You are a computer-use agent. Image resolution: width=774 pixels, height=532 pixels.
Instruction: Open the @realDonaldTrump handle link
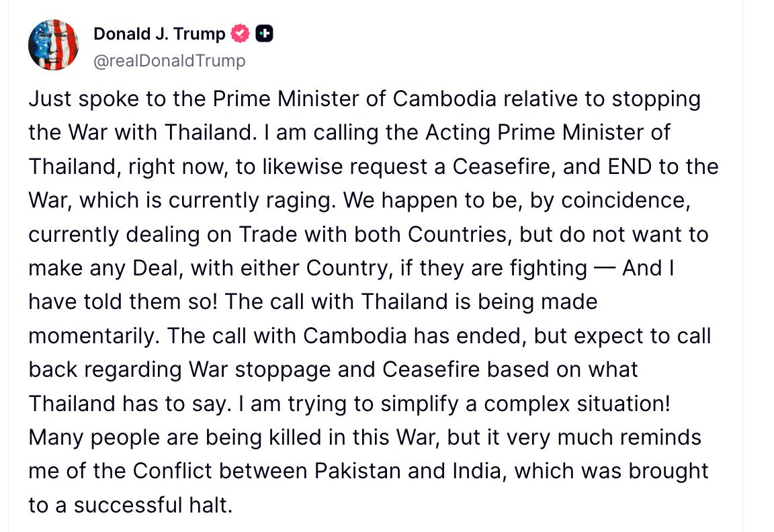point(169,61)
